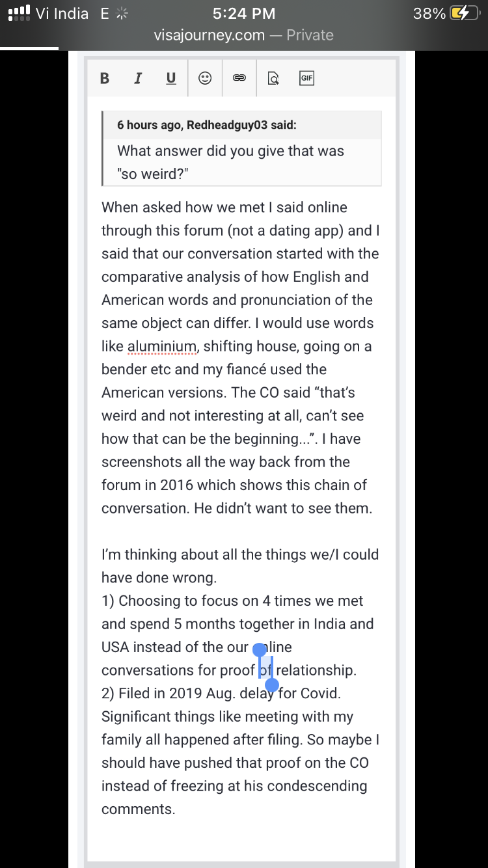Tap the lower text selection handle
This screenshot has width=488, height=868.
(272, 685)
